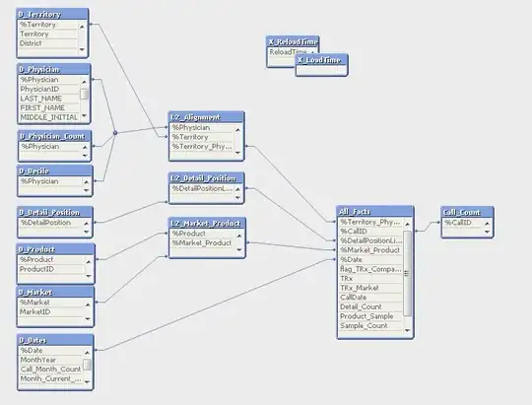This screenshot has width=532, height=405.
Task: Select District field in D_Territory table
Action: coord(48,43)
